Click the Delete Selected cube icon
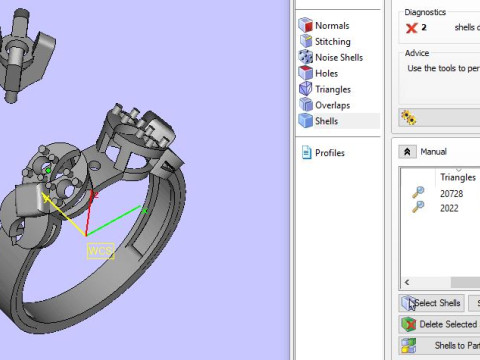 pos(408,324)
